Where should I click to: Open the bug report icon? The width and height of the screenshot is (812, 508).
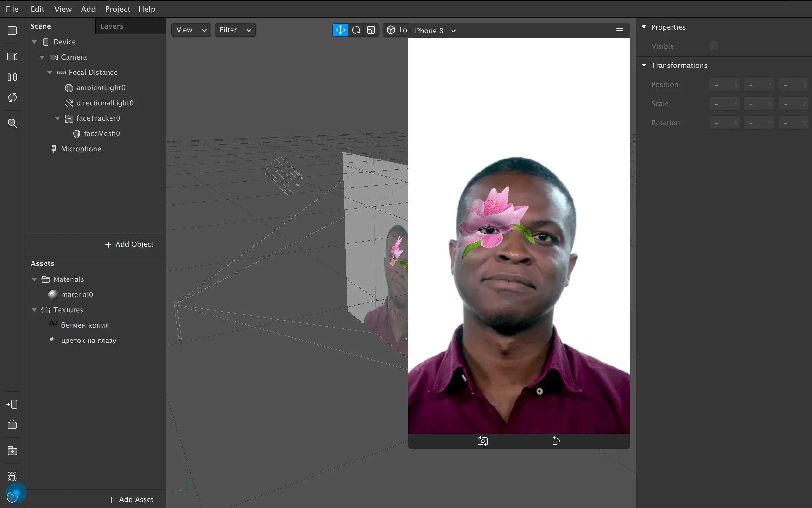click(12, 476)
